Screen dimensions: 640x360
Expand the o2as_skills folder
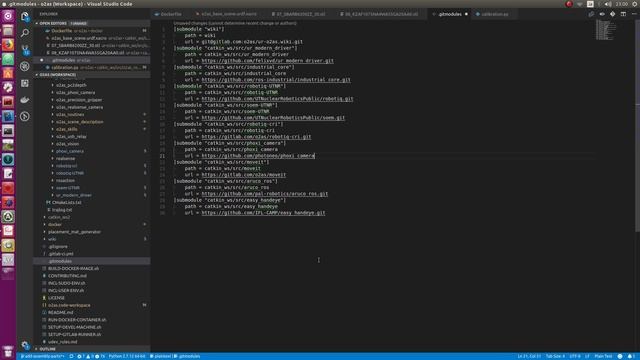(67, 129)
